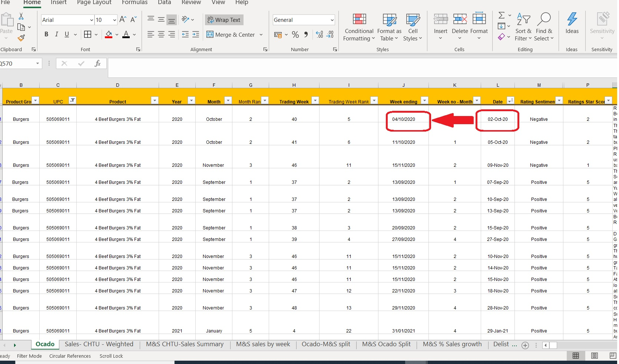The width and height of the screenshot is (619, 364).
Task: Open Cell Styles gallery
Action: coord(413,27)
